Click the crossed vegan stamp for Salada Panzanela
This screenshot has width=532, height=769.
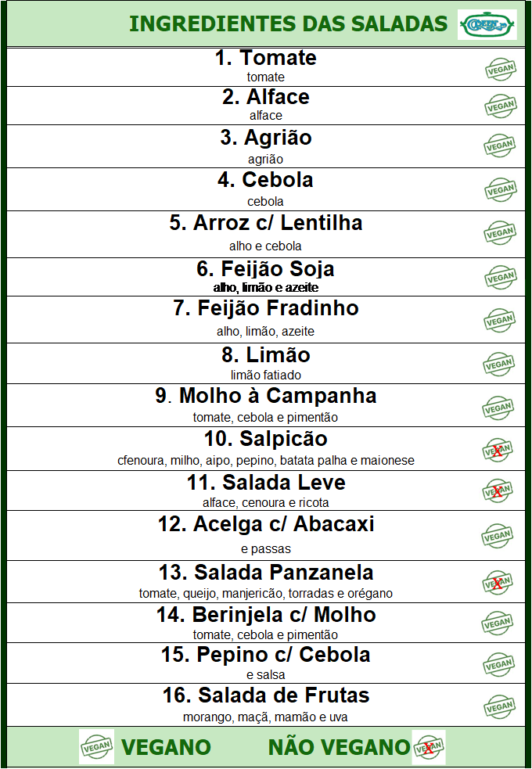point(498,582)
